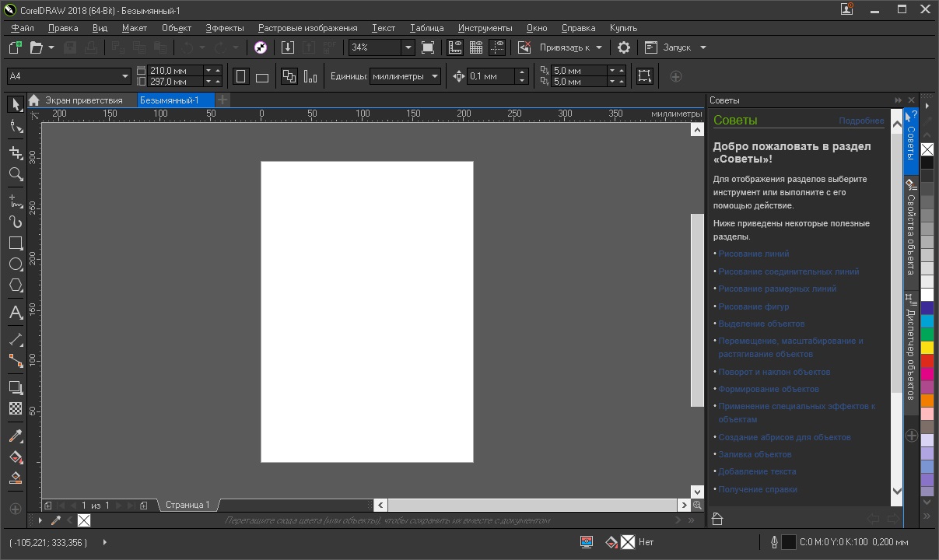Open the Эффекты menu
This screenshot has height=560, width=939.
pos(224,28)
